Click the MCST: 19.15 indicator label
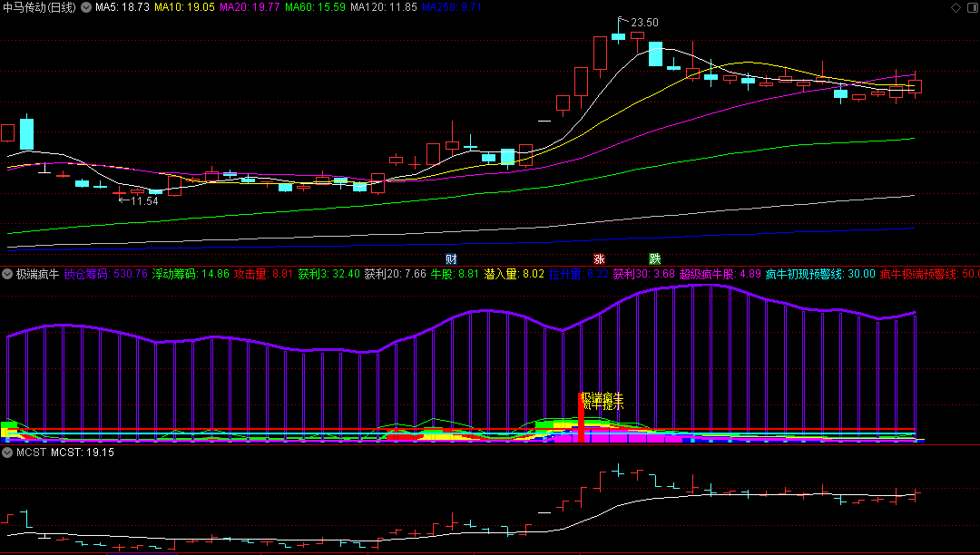The width and height of the screenshot is (980, 555). coord(83,453)
